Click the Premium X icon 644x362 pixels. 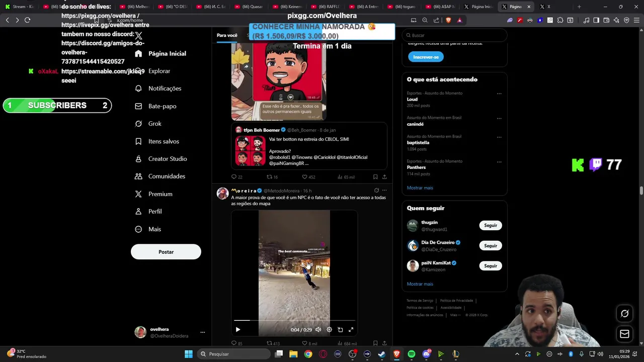138,194
